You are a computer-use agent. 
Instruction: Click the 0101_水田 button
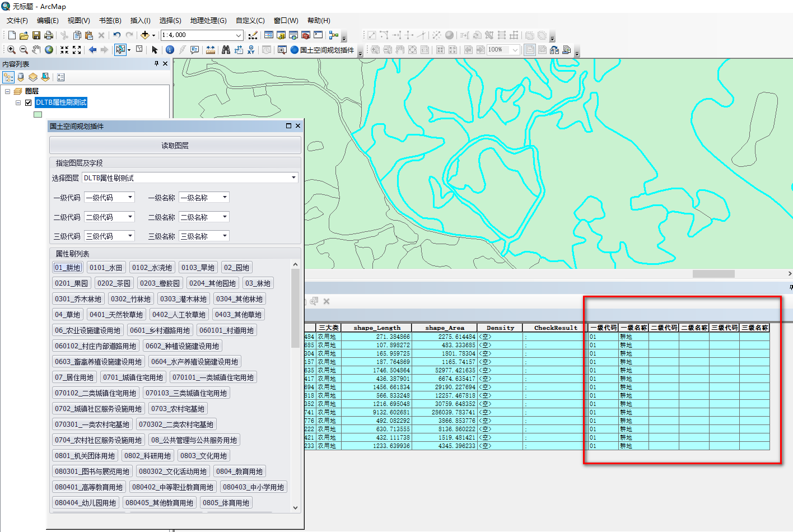pyautogui.click(x=106, y=268)
